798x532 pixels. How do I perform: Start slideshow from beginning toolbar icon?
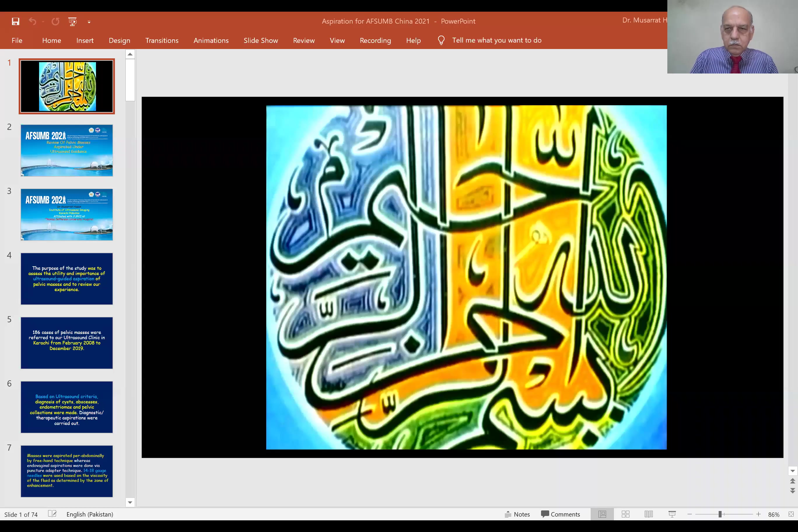coord(72,22)
